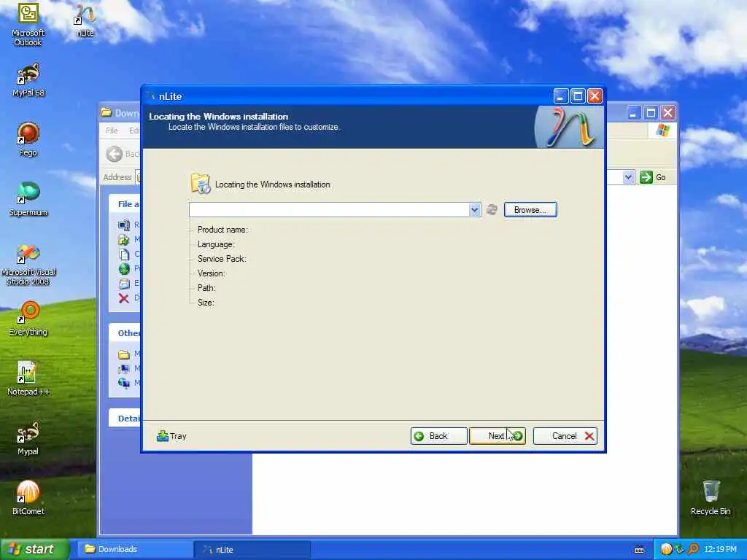Image resolution: width=747 pixels, height=560 pixels.
Task: Click the orange tray icon beside the keyboard icon
Action: [667, 550]
